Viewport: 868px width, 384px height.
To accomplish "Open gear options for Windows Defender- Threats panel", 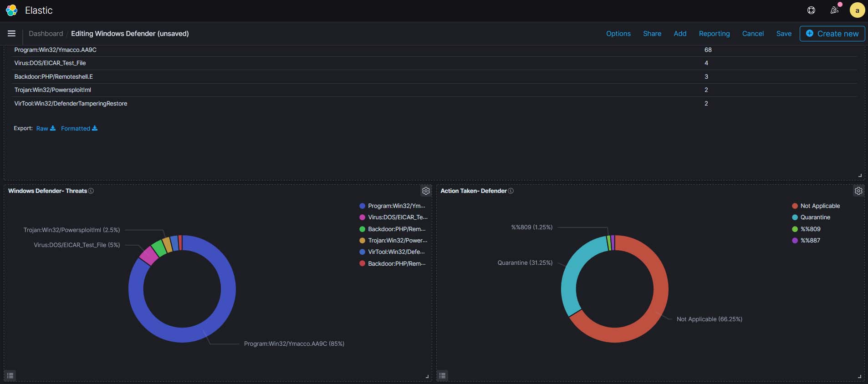I will (426, 191).
